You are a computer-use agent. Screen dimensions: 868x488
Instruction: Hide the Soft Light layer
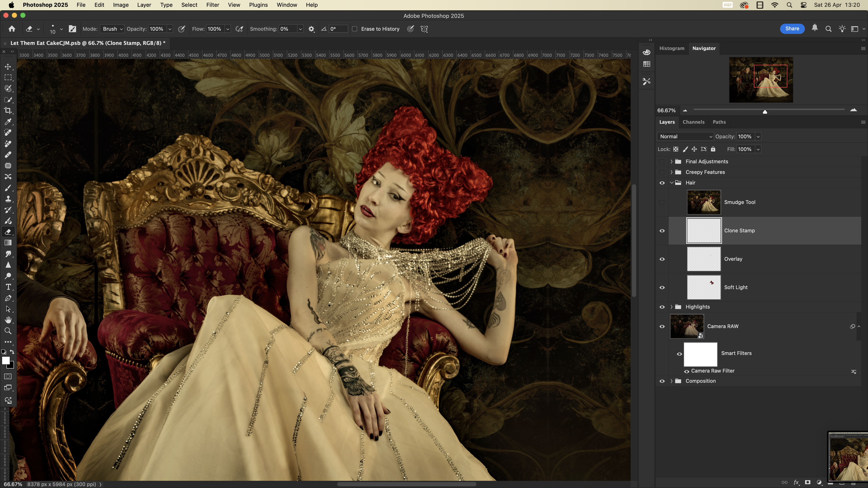point(662,287)
